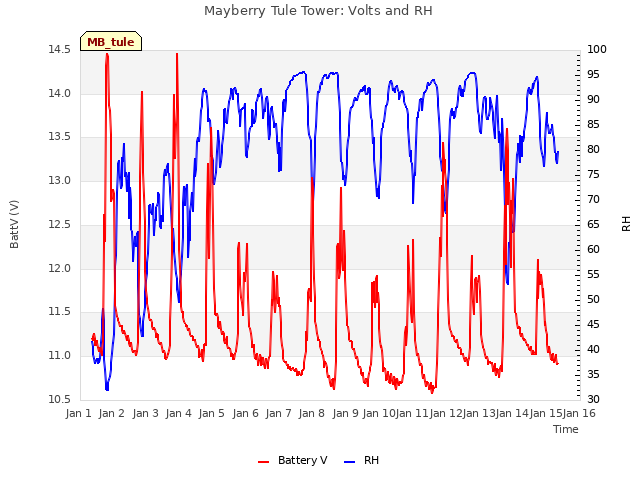Click the Jan 10 date tick
The image size is (640, 480).
coord(379,413)
